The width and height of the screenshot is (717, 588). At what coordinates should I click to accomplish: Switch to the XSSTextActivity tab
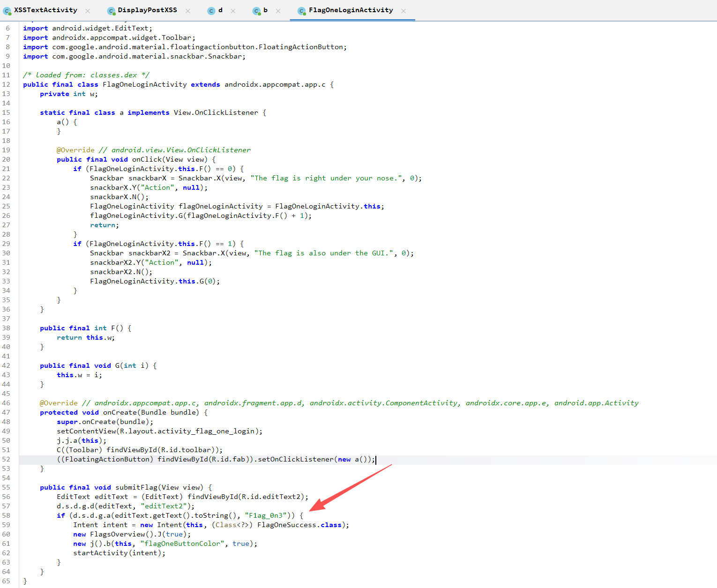45,10
